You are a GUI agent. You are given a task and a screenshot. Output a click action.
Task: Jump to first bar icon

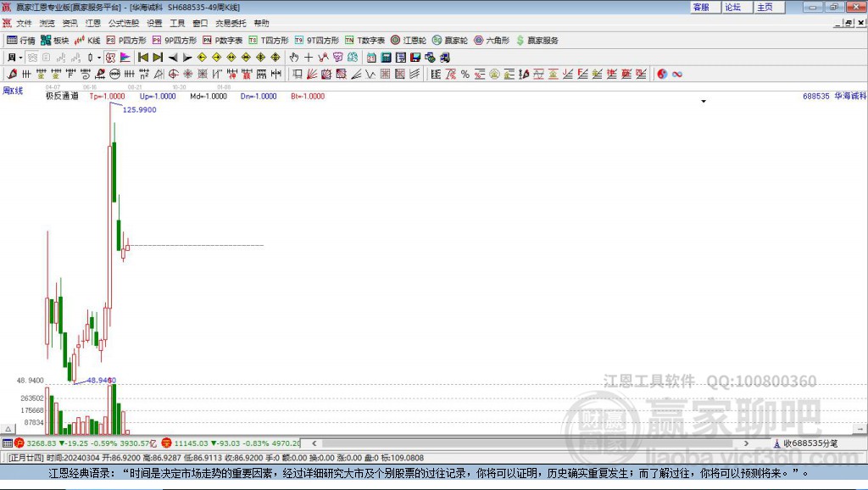142,58
